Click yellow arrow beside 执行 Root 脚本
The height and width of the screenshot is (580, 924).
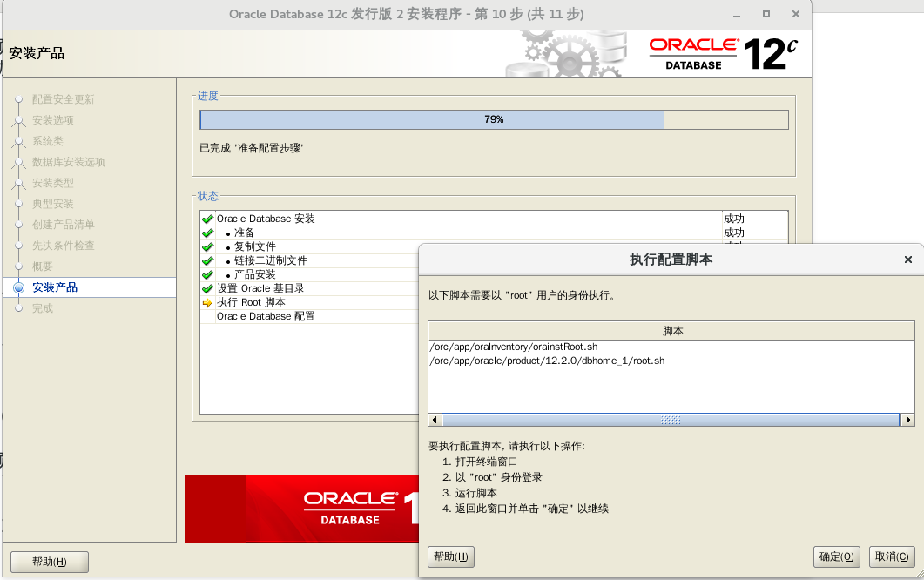[x=207, y=303]
